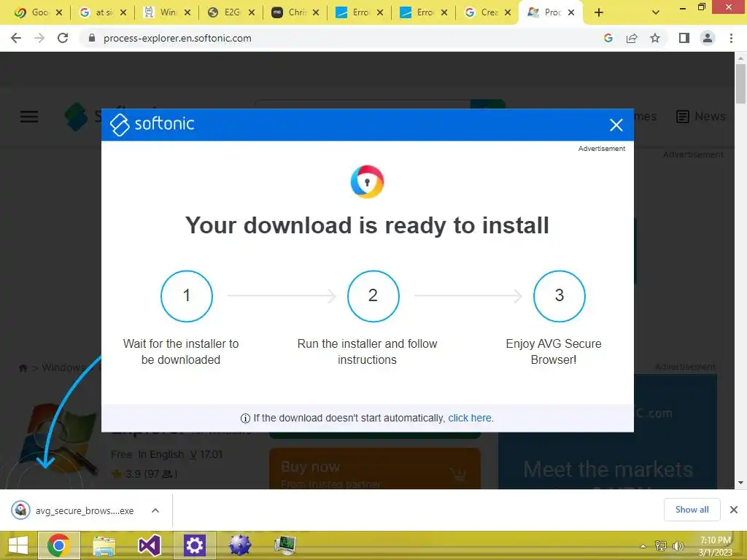Click the page vertical scrollbar thumb

[740, 83]
